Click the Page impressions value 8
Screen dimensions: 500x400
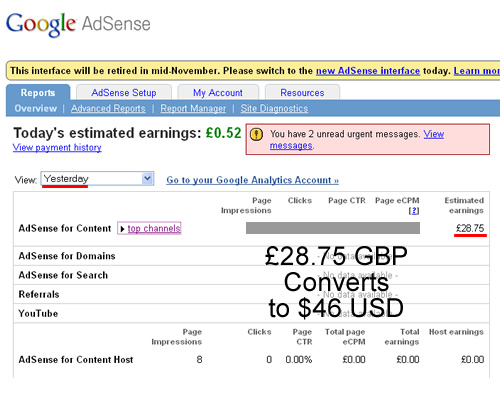pyautogui.click(x=199, y=360)
